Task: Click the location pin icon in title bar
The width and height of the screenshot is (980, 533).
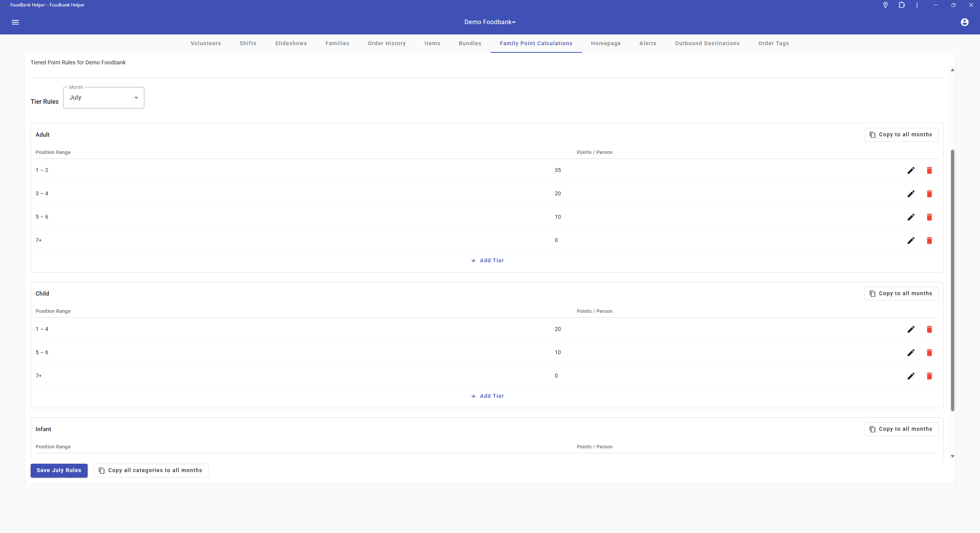Action: (x=885, y=5)
